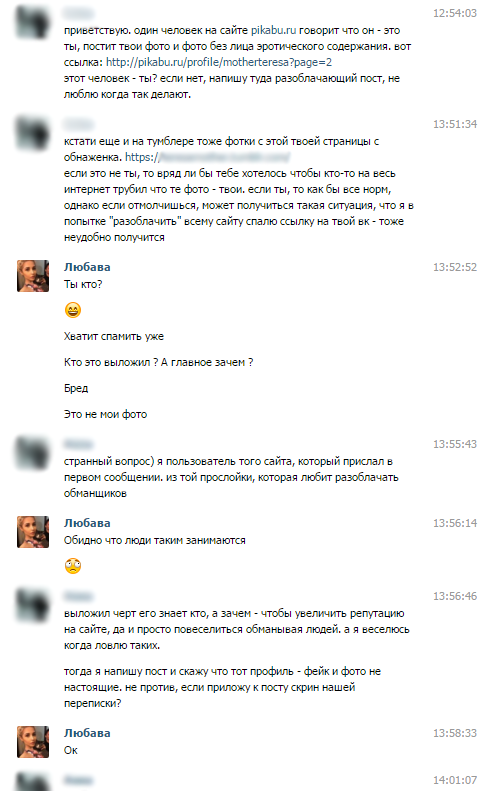Click Любава's avatar at the 13:56:14 message
483x791 pixels.
tap(33, 532)
